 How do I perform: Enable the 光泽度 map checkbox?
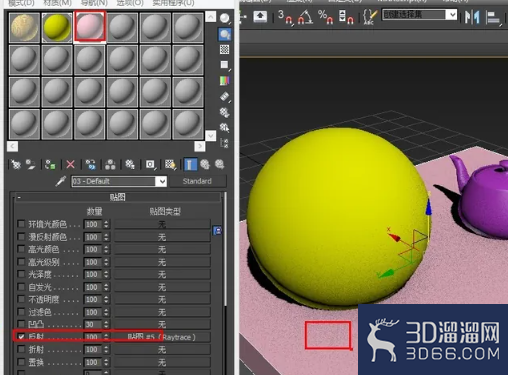coord(21,274)
